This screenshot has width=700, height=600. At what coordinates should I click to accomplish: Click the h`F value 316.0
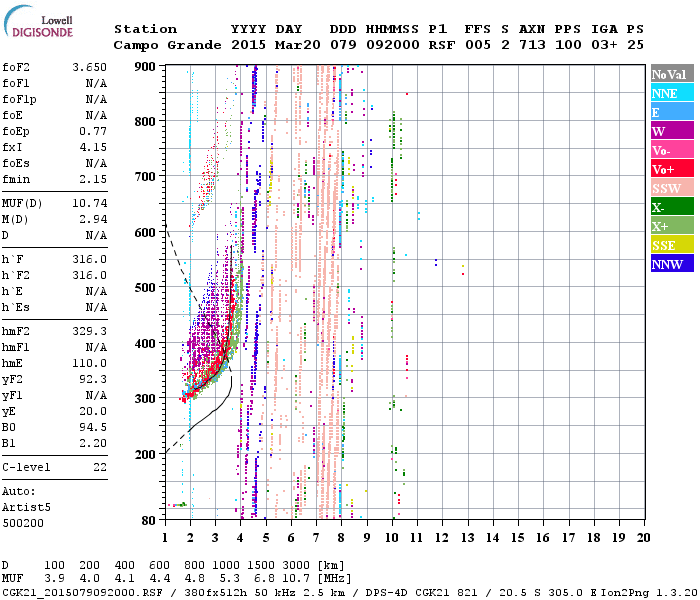[90, 259]
